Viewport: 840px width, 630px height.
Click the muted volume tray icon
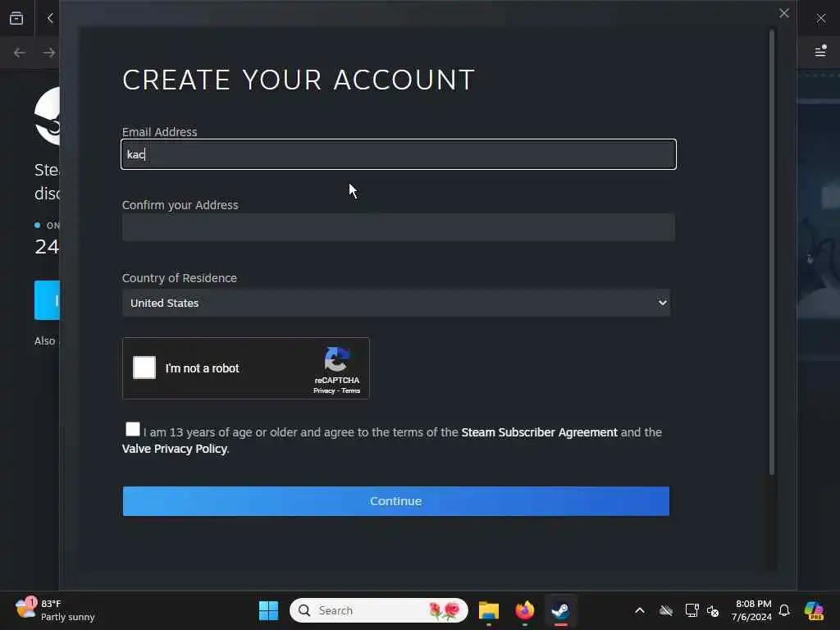[x=713, y=610]
